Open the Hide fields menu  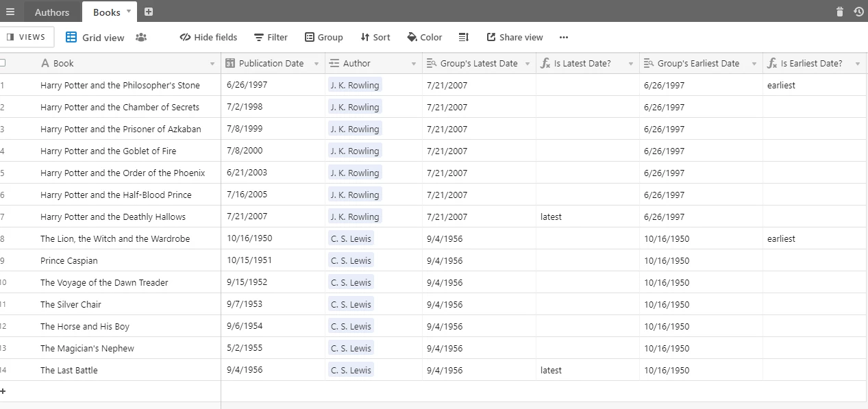click(x=208, y=37)
